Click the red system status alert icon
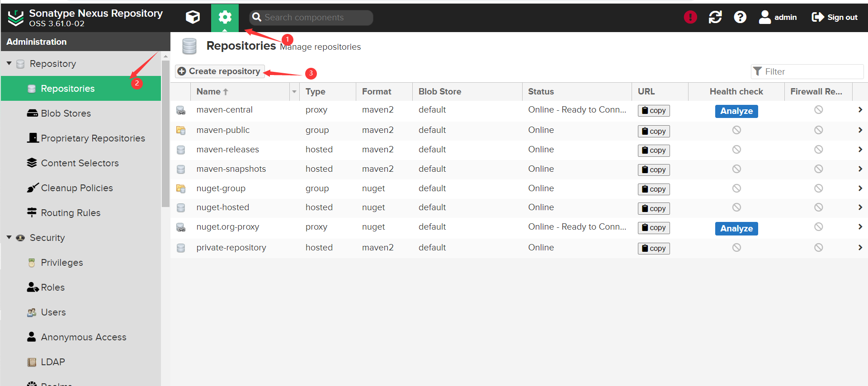The image size is (868, 386). tap(690, 17)
